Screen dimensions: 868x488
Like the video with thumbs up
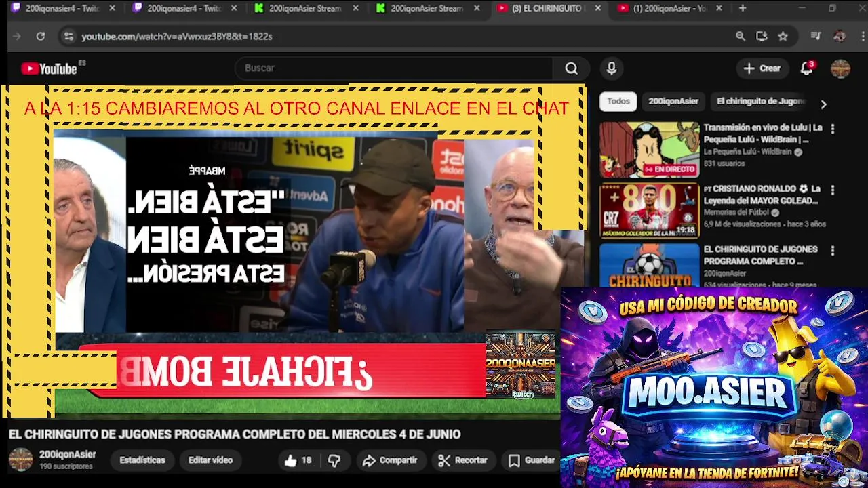[x=298, y=460]
